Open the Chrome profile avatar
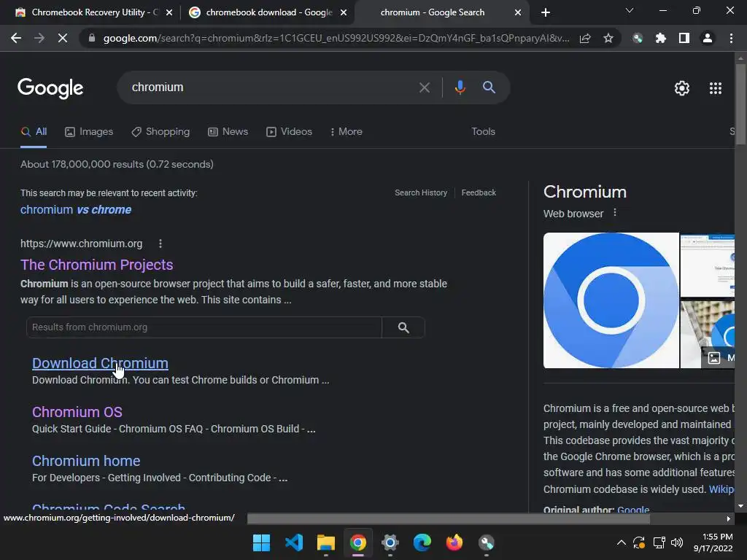The width and height of the screenshot is (747, 560). coord(708,38)
